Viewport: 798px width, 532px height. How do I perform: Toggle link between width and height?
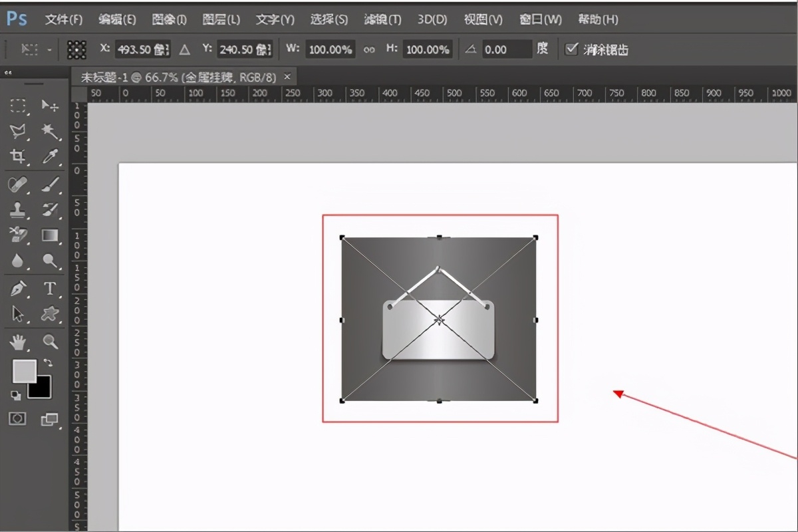click(368, 49)
